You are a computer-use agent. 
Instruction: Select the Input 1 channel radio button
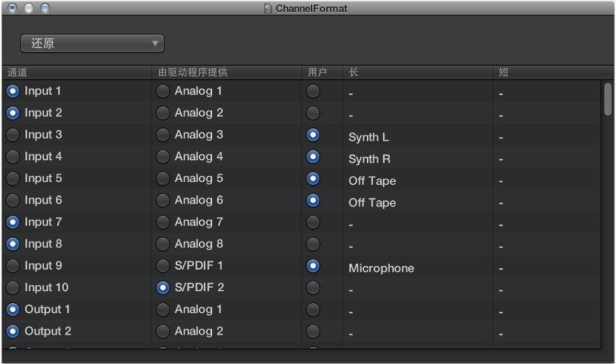click(13, 91)
